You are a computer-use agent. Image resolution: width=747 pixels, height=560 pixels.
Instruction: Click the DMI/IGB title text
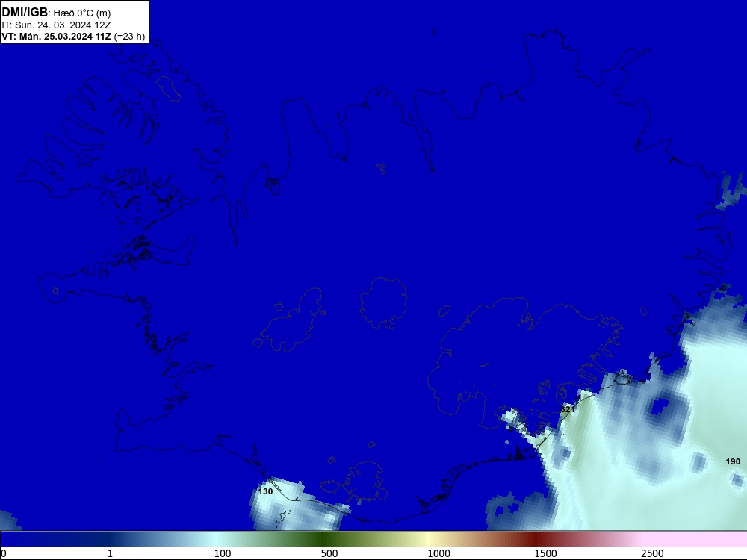click(x=25, y=13)
